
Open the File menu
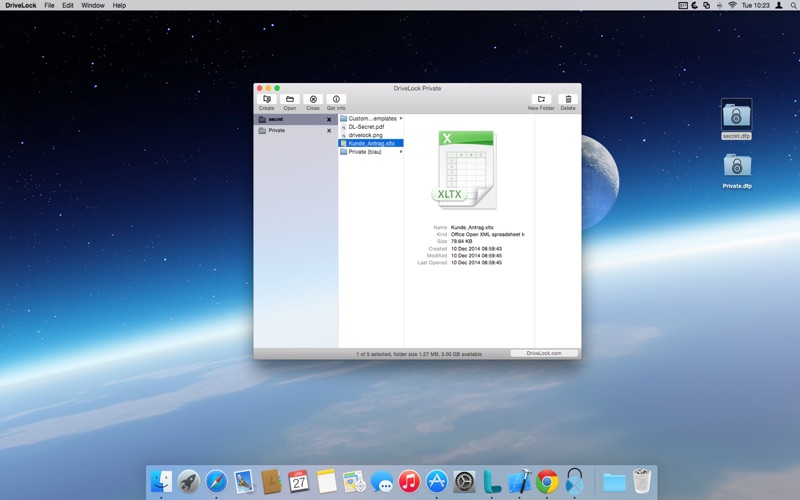point(49,5)
